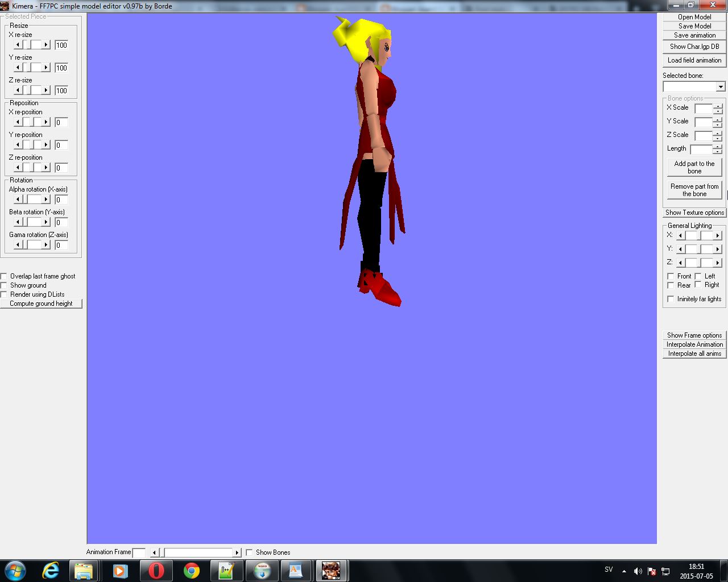The width and height of the screenshot is (728, 582).
Task: Click the Animation Frame input box
Action: (x=139, y=552)
